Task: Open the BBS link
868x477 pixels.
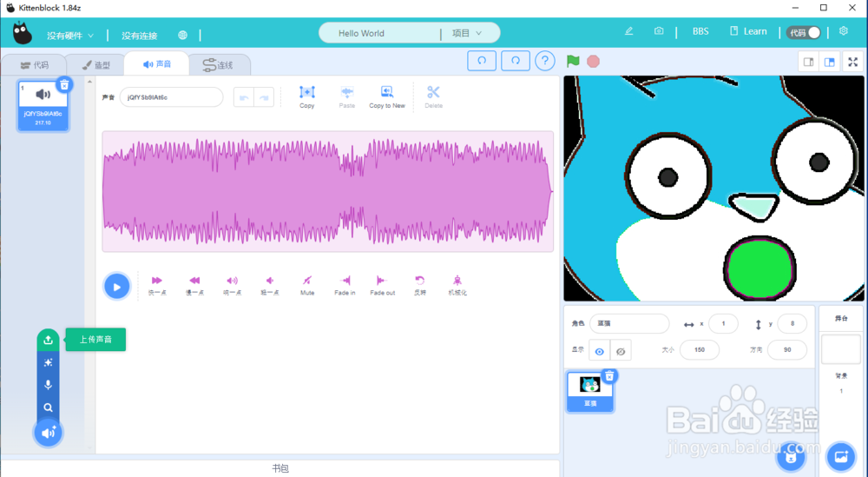Action: 700,31
